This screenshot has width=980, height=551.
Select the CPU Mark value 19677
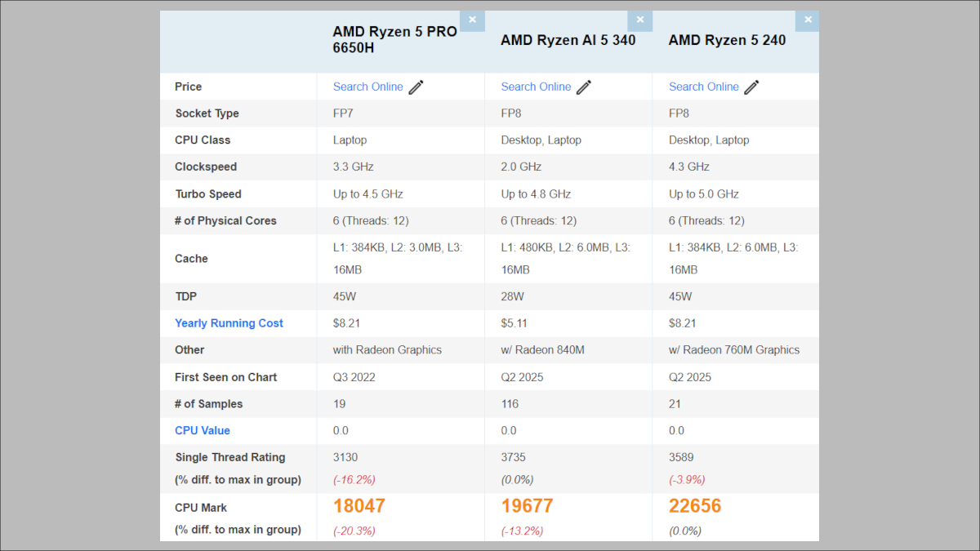[527, 506]
